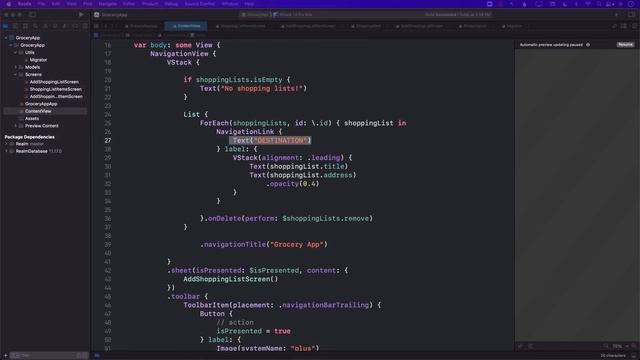Open Spotlight search in menu bar

click(599, 4)
